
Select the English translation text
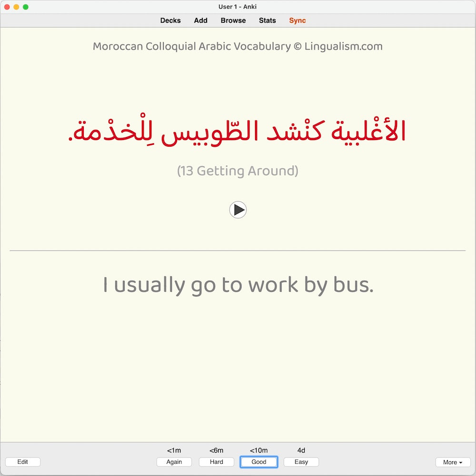238,284
